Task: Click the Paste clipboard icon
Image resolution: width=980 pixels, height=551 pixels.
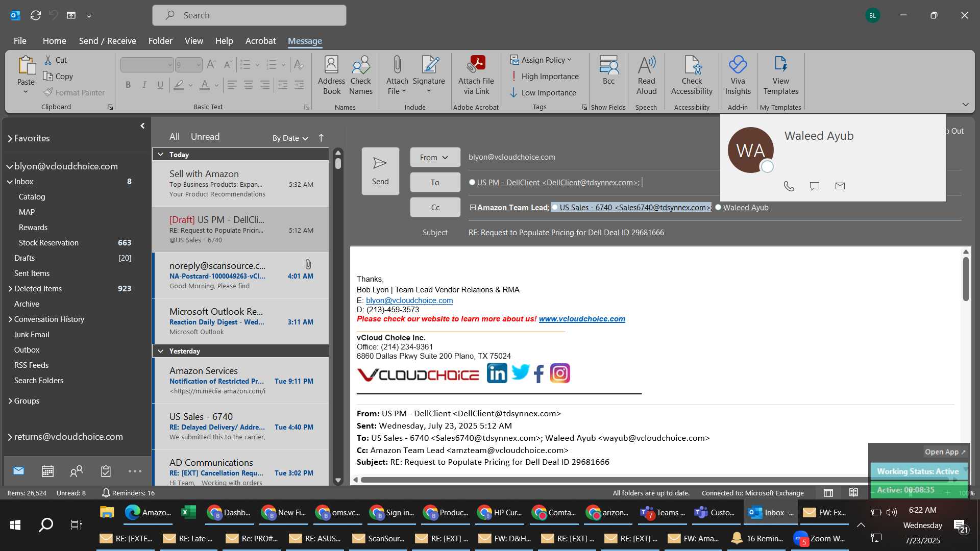Action: pos(26,65)
